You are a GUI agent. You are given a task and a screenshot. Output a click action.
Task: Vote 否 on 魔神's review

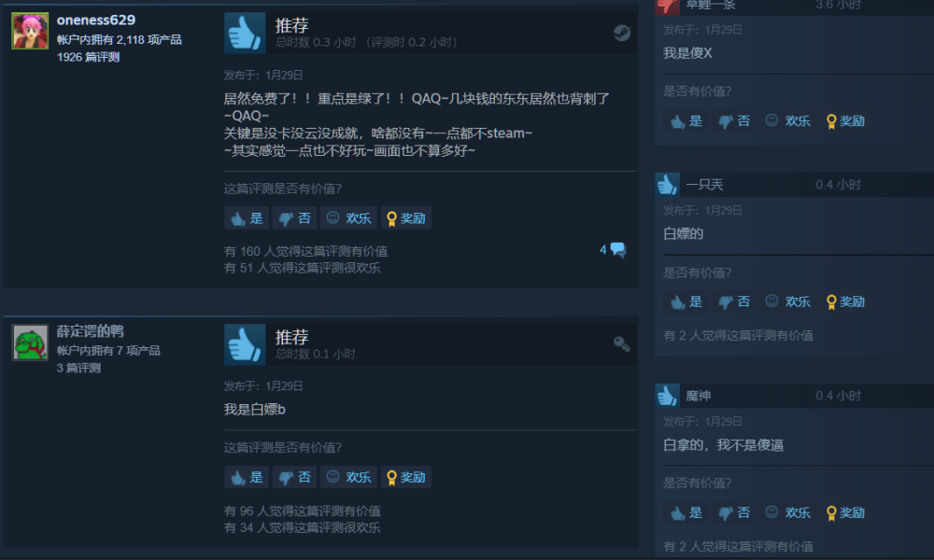click(x=734, y=513)
